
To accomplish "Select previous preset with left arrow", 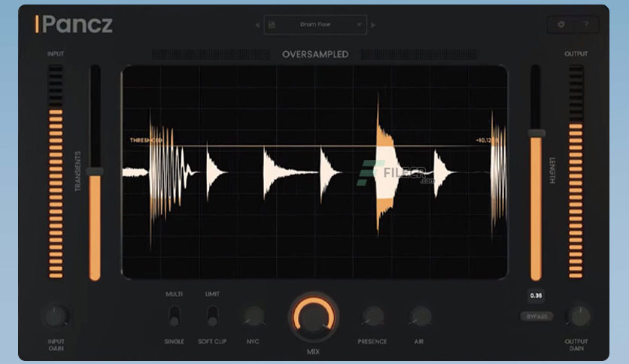I will tap(257, 25).
